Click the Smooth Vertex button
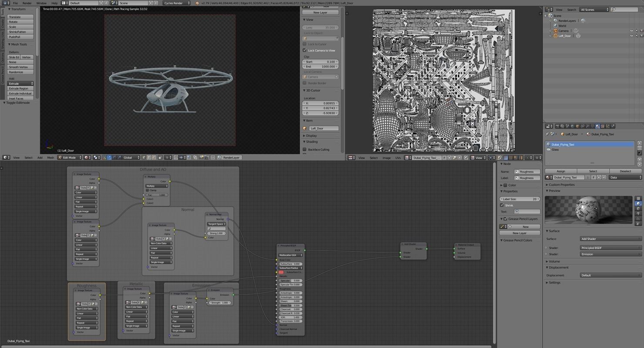Viewport: 644px width, 348px height. point(20,67)
